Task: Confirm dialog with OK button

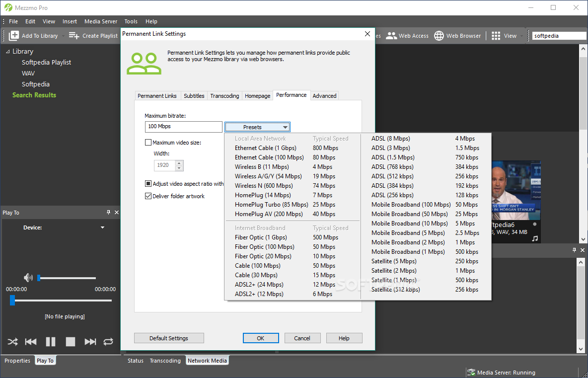Action: [261, 338]
